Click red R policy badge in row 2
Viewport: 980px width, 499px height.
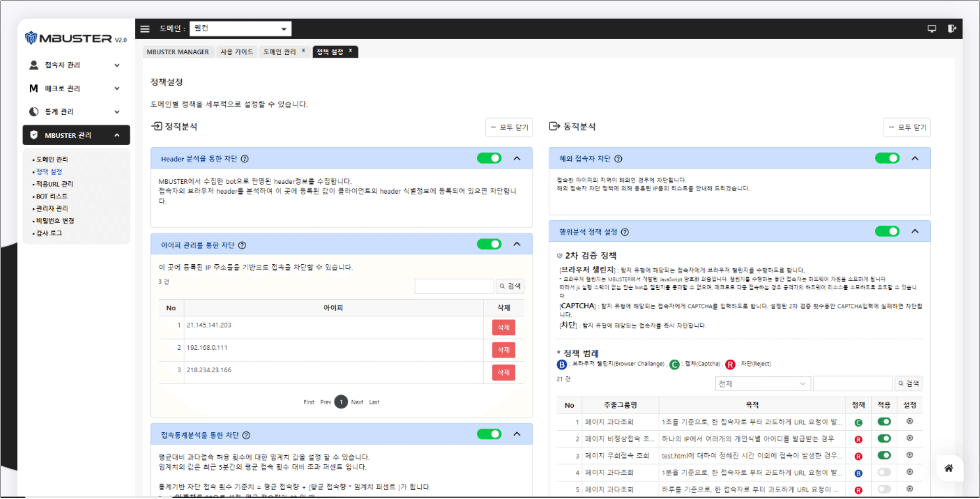click(x=858, y=440)
